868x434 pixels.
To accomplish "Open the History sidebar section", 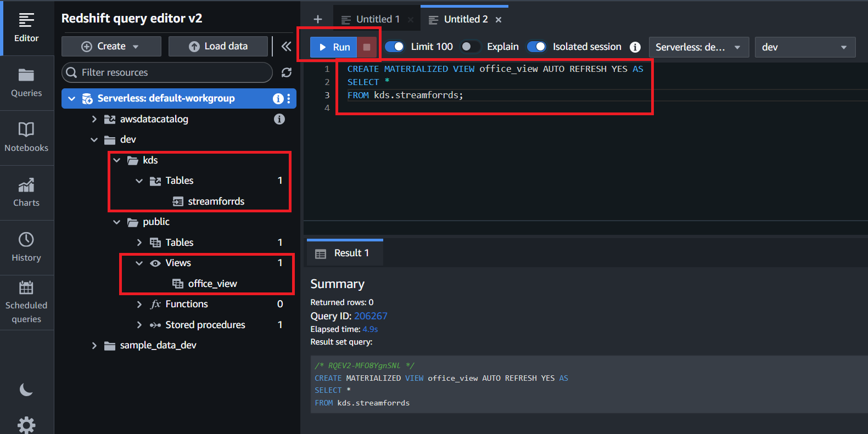I will click(26, 247).
